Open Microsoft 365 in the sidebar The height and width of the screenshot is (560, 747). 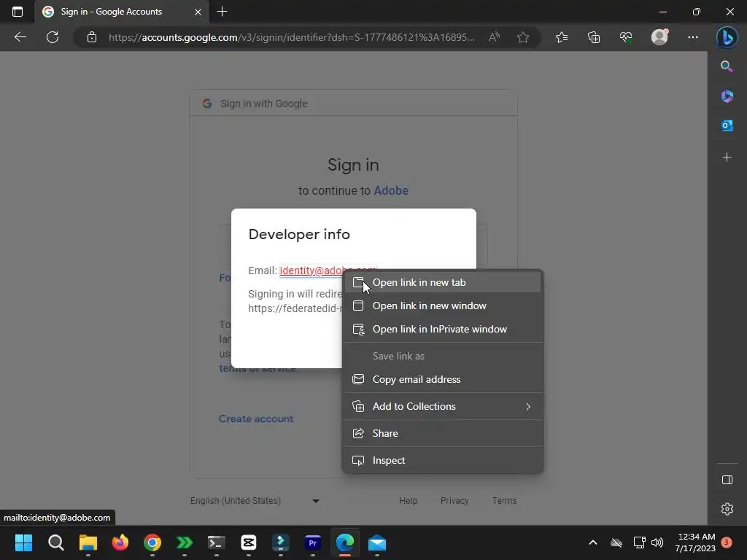click(727, 96)
